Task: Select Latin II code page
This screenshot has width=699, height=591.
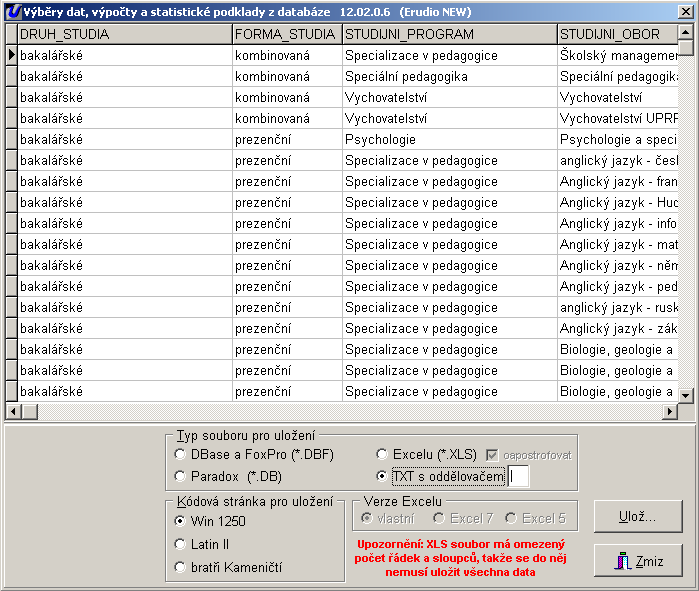Action: (x=181, y=544)
